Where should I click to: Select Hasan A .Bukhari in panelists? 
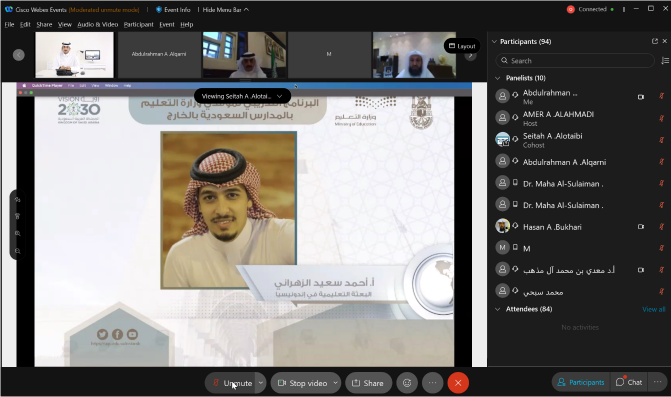pyautogui.click(x=580, y=227)
